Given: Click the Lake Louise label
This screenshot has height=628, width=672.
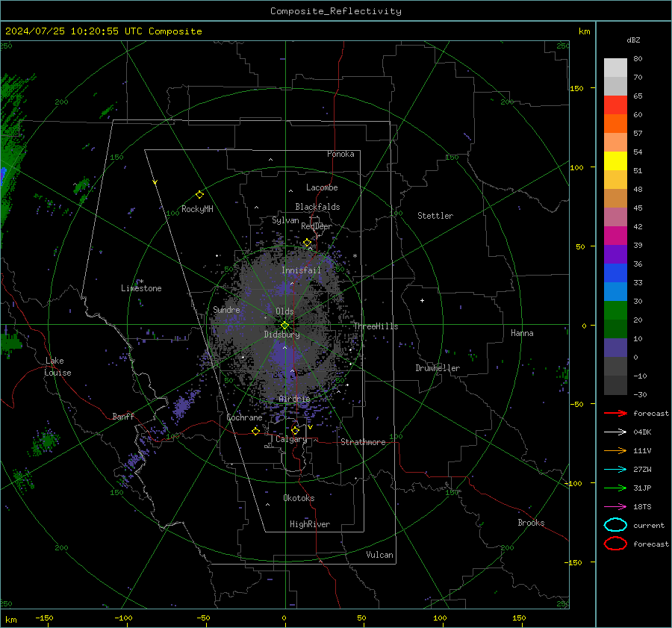Looking at the screenshot, I should (57, 367).
